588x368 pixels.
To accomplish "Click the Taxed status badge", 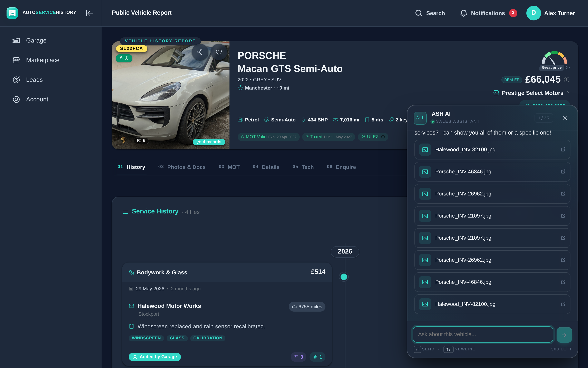I will (x=329, y=137).
